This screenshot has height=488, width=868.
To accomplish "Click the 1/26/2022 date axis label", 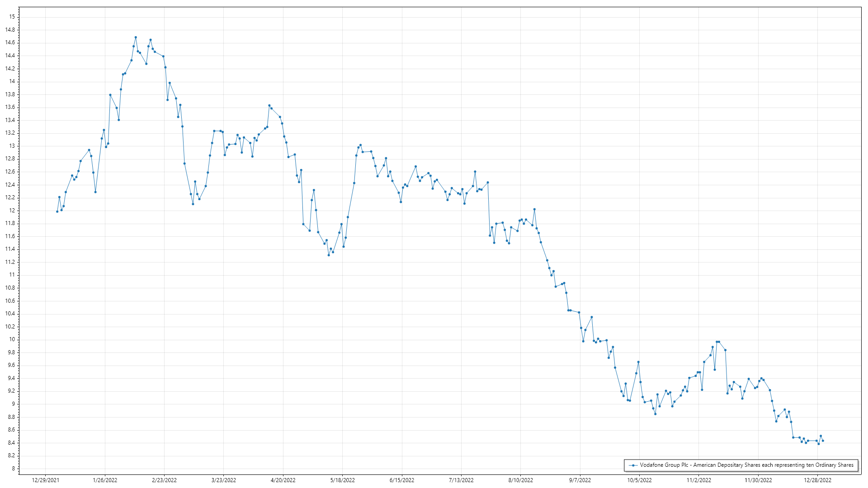I will click(x=105, y=480).
